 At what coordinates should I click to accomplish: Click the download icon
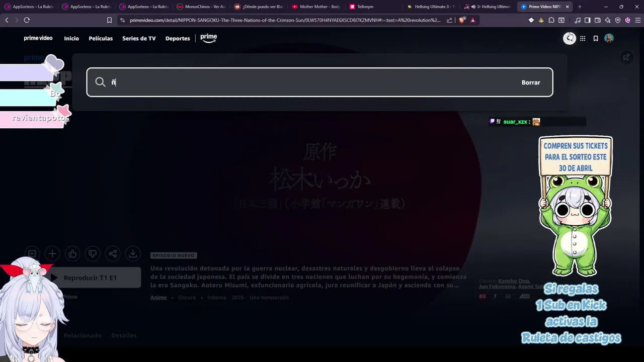pyautogui.click(x=133, y=254)
